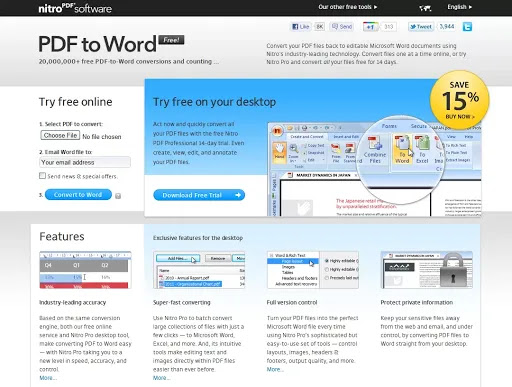Open the Secure ribbon tab
512x387 pixels.
tap(419, 126)
